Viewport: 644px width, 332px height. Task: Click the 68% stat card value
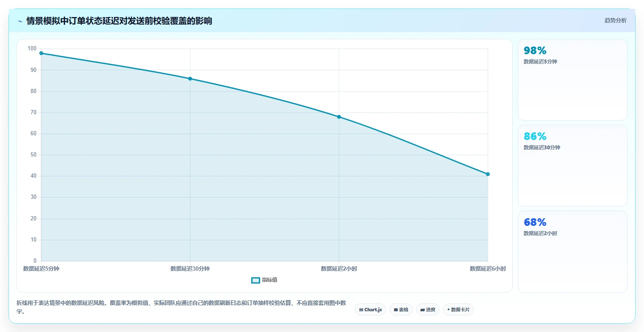pos(535,222)
